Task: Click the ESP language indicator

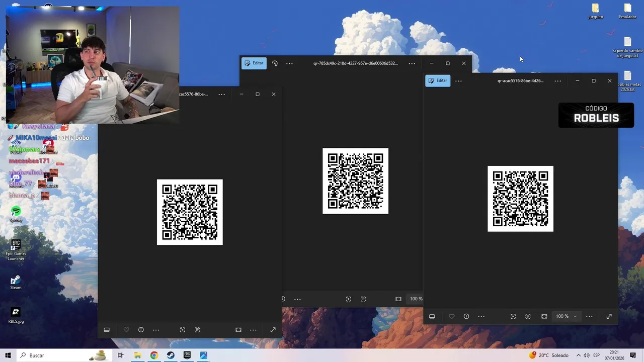Action: point(596,355)
